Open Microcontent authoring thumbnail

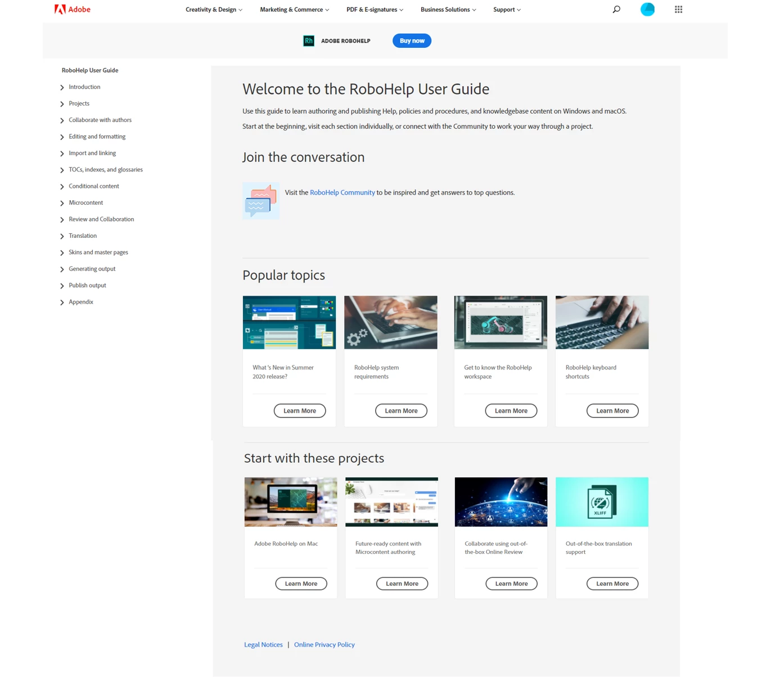[391, 502]
